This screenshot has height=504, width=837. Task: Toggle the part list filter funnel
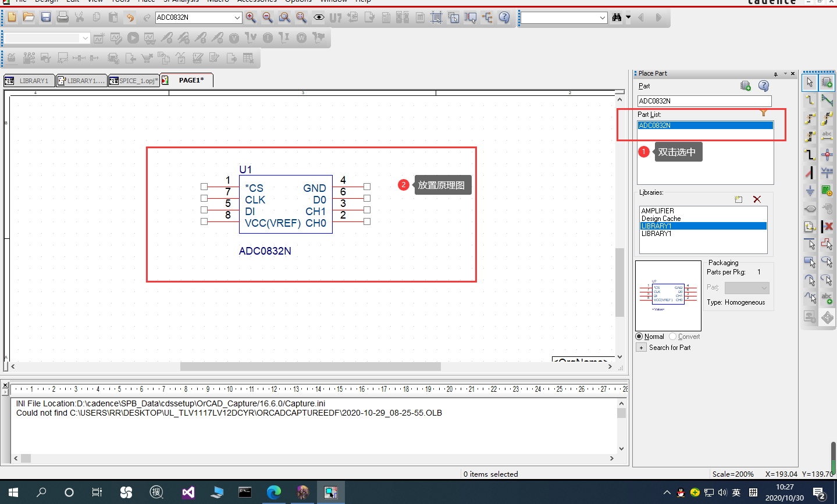(x=764, y=113)
